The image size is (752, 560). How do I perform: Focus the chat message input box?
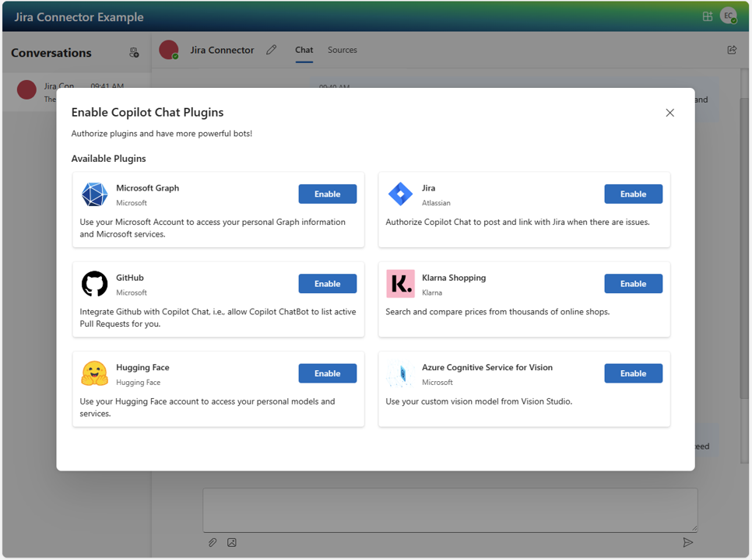click(x=450, y=510)
